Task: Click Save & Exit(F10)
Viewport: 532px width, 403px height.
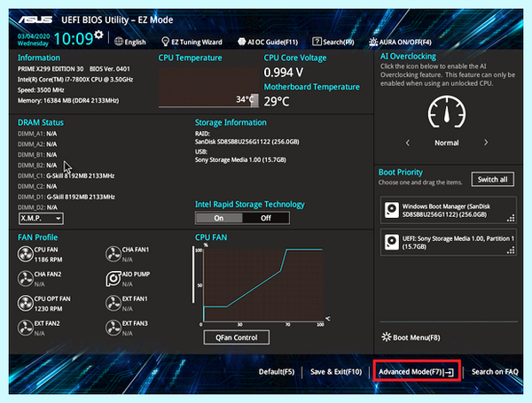Action: click(336, 372)
